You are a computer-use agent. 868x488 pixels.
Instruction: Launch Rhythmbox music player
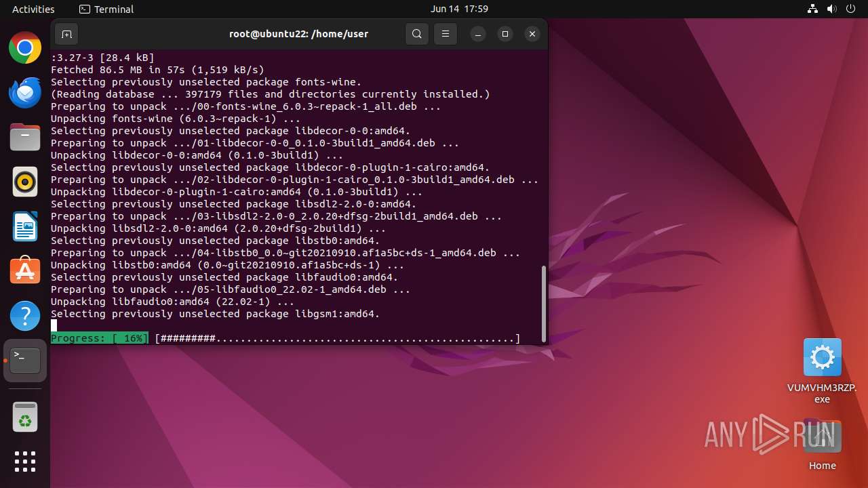click(x=25, y=182)
